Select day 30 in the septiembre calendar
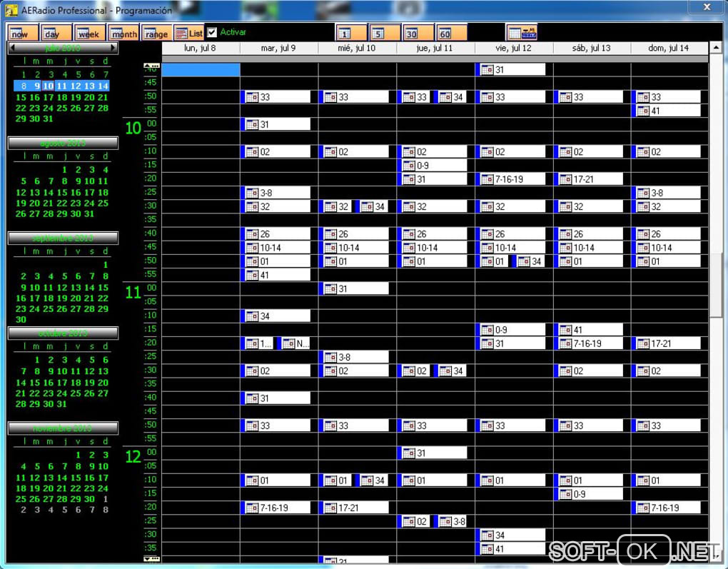The width and height of the screenshot is (728, 569). coord(21,320)
